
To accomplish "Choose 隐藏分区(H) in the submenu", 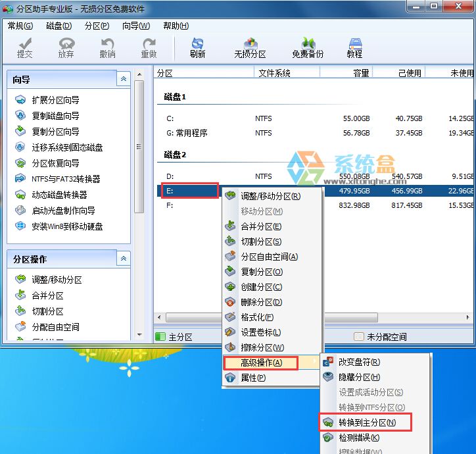I will (x=375, y=377).
